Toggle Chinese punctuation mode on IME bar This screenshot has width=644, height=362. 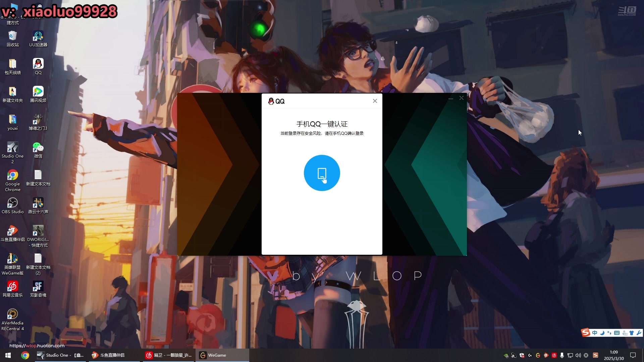coord(609,333)
